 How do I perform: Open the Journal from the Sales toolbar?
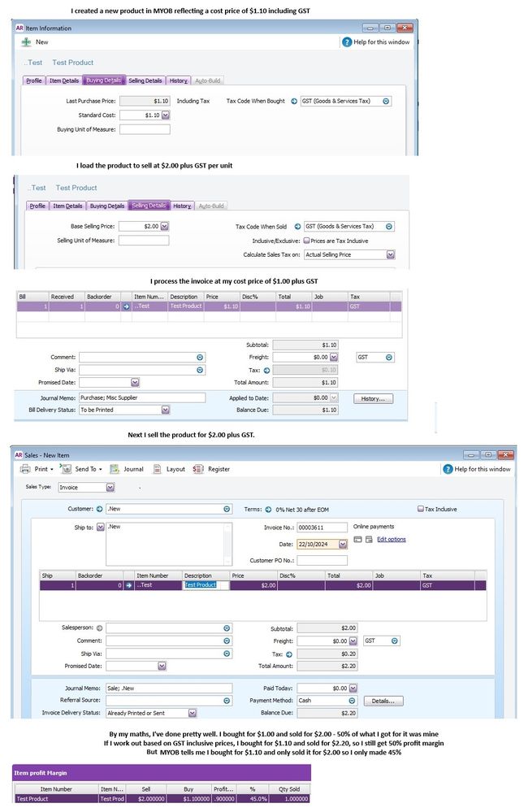[115, 469]
